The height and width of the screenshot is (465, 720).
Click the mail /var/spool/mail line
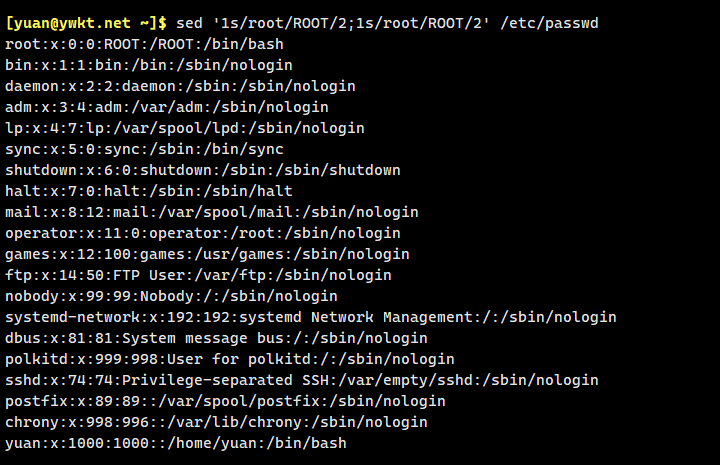(x=211, y=212)
